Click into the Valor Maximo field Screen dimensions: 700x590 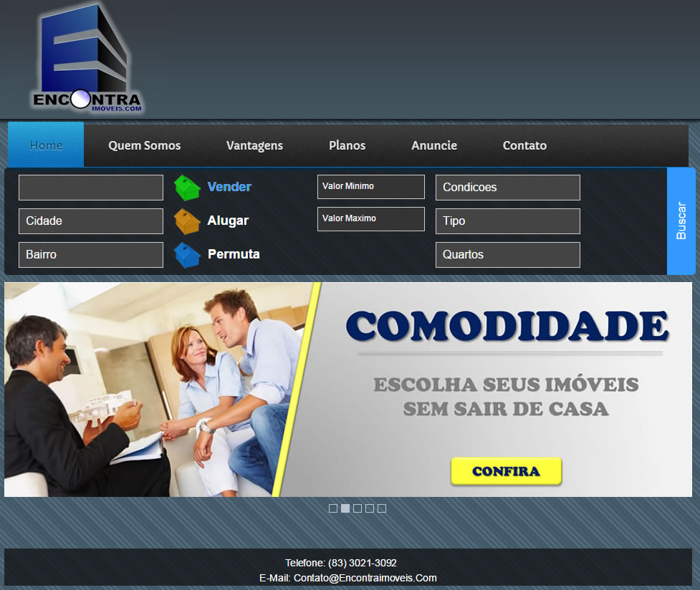pos(370,219)
